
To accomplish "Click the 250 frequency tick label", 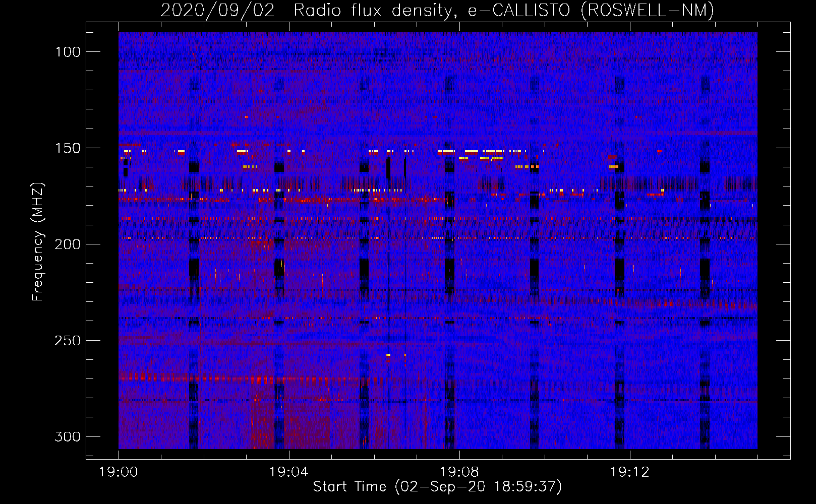I will (68, 341).
